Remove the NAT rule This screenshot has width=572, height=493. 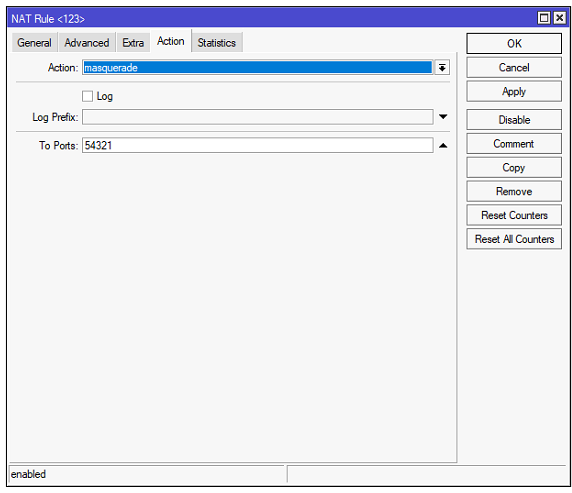[x=514, y=192]
